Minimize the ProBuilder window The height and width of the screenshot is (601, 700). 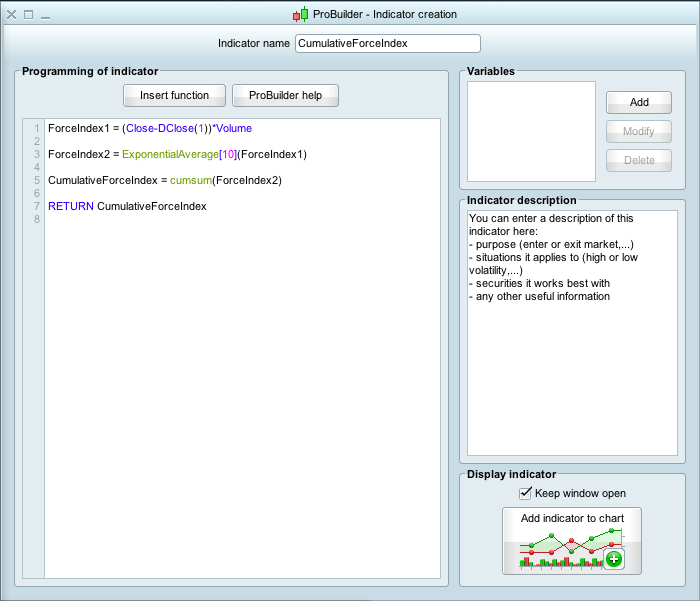(x=45, y=18)
